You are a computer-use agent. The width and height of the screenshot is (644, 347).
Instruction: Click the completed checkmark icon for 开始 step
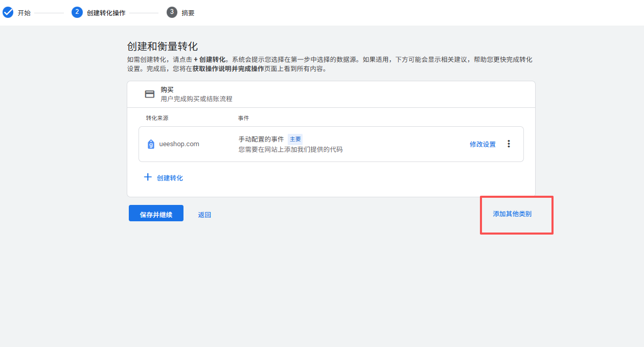tap(8, 12)
